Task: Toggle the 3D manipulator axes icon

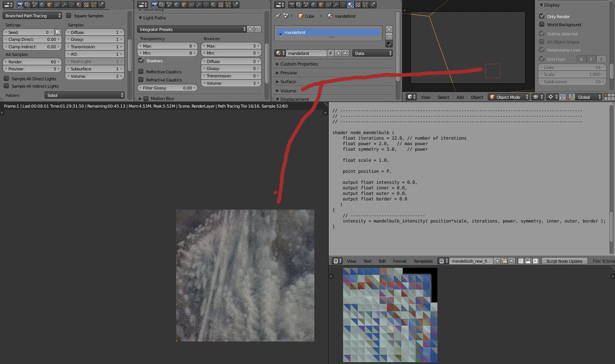Action: click(572, 97)
